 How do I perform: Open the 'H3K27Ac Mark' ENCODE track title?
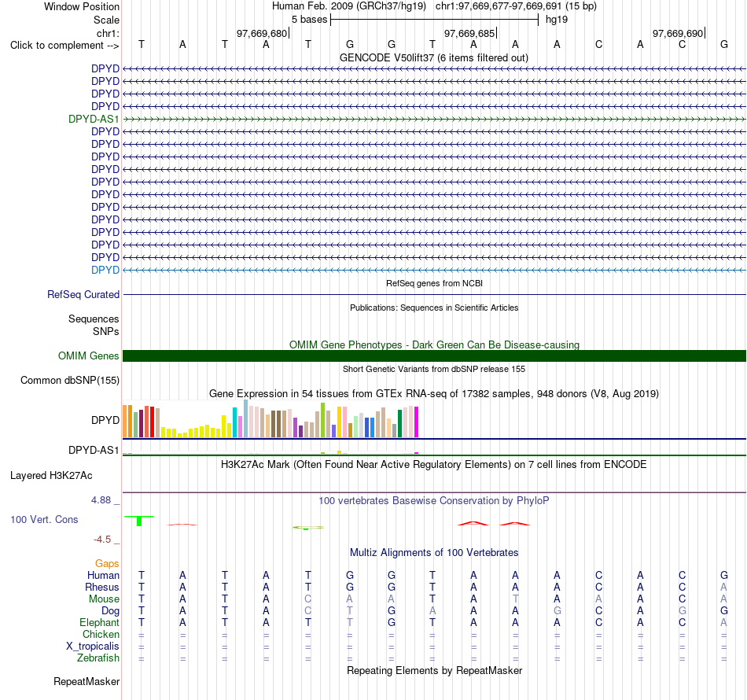point(434,465)
